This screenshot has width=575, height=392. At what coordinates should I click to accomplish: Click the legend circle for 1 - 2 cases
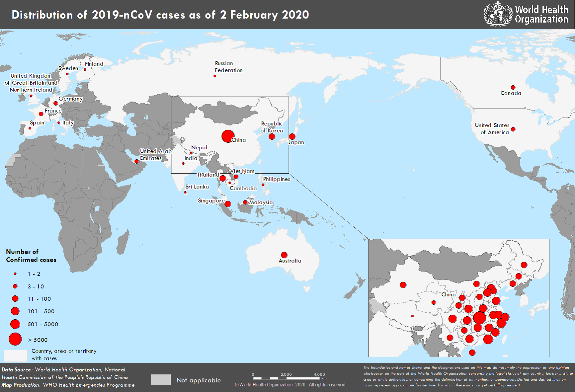pyautogui.click(x=15, y=274)
